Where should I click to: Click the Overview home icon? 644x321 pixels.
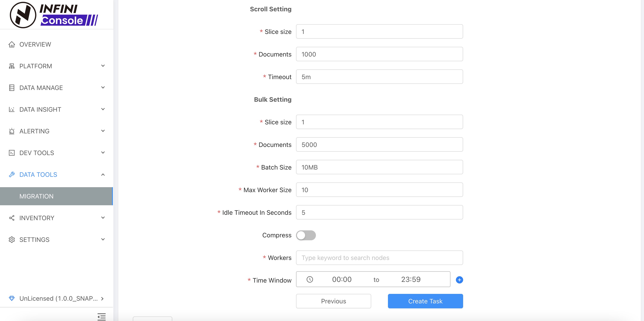(x=12, y=44)
